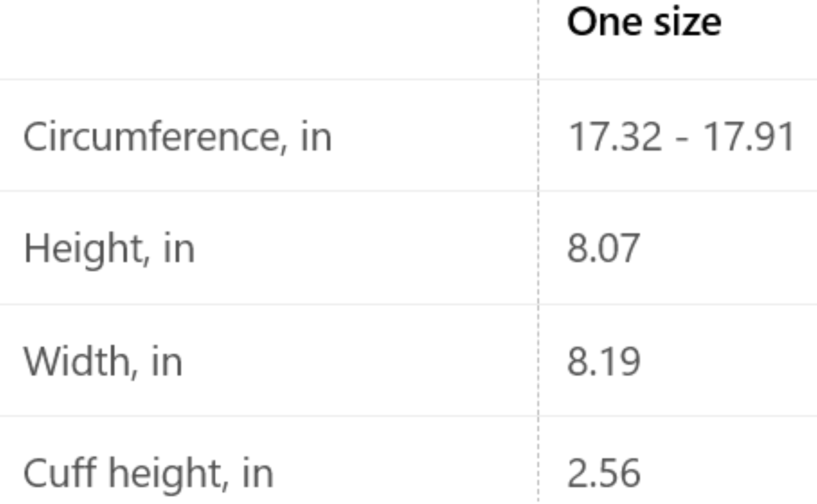Click the empty top-left header cell
This screenshot has height=504, width=817.
269,39
